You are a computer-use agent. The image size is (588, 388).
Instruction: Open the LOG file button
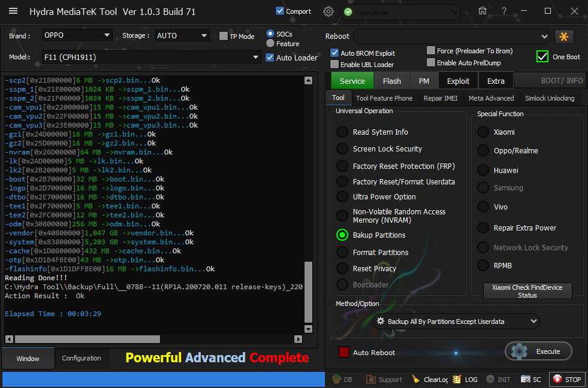(x=465, y=380)
